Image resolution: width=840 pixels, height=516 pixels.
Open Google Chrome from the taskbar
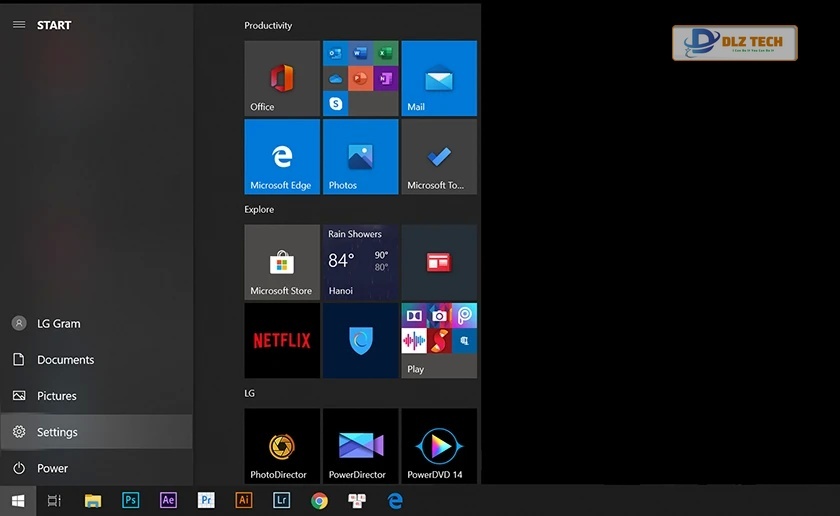pos(319,500)
